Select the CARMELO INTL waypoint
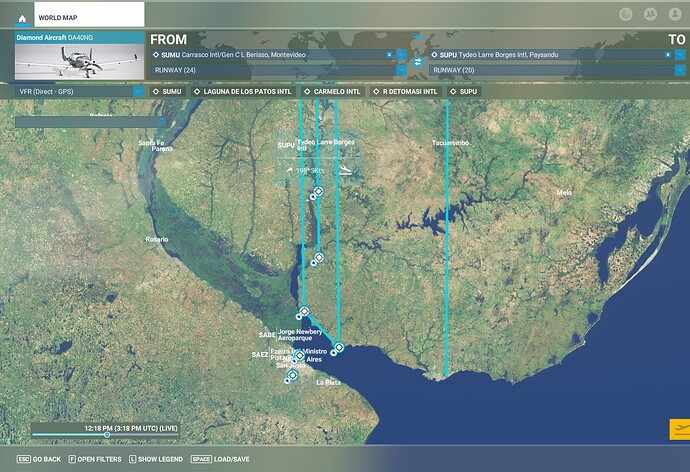690x472 pixels. (335, 92)
